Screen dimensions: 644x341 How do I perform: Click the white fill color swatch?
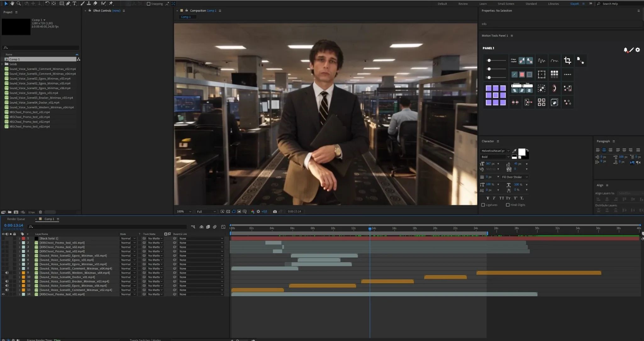click(x=522, y=152)
